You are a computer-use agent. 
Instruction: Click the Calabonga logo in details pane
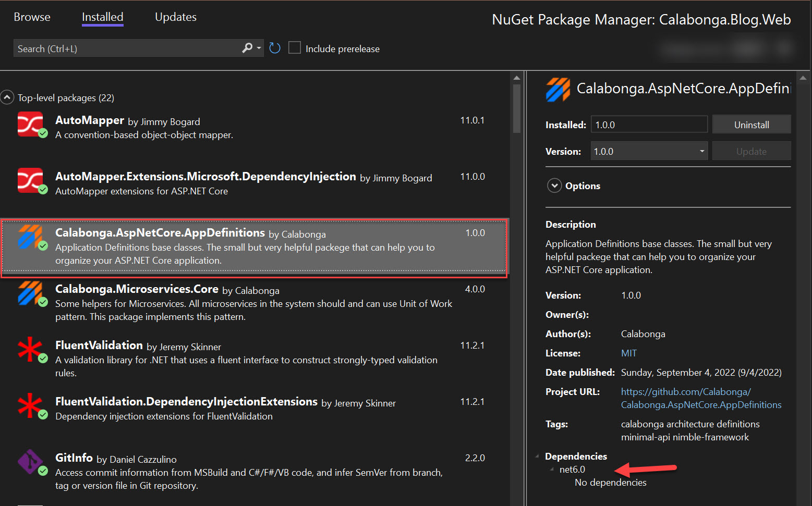558,89
